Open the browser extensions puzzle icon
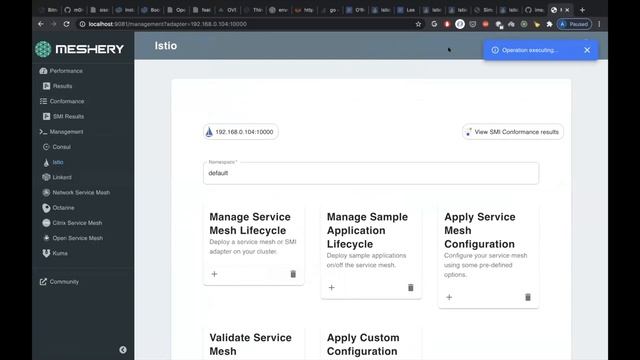Screen dimensions: 640x360 (549, 24)
